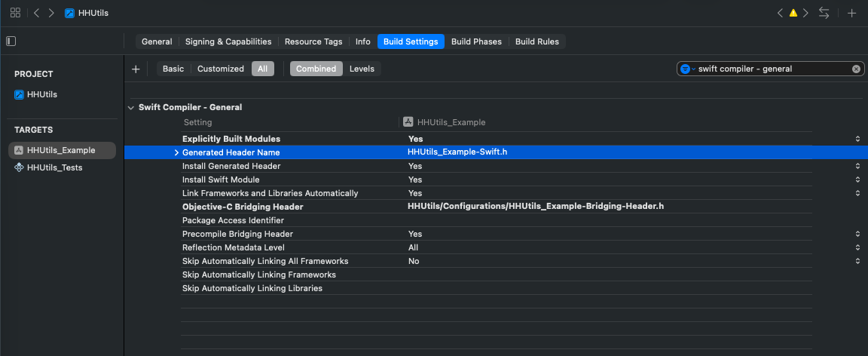Viewport: 868px width, 356px height.
Task: Switch filter to Customized settings
Action: point(220,69)
